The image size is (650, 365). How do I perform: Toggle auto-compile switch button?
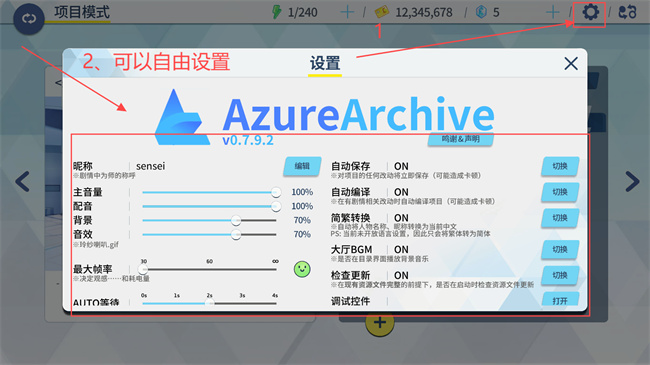point(560,192)
